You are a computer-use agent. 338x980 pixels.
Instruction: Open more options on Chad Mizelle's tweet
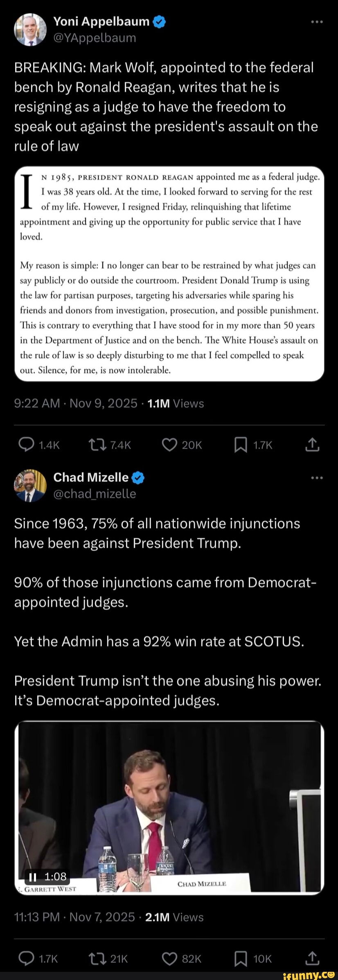317,478
